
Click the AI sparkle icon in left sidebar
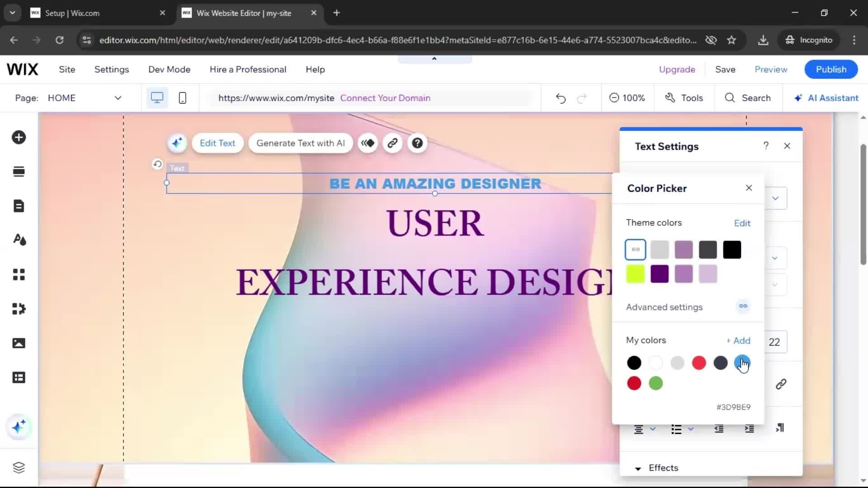19,427
